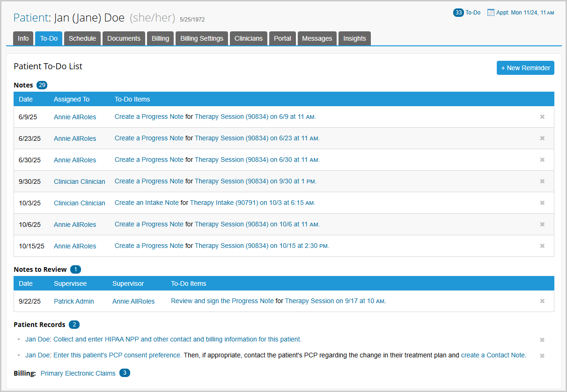
Task: Switch to the Billing Settings tab
Action: (202, 38)
